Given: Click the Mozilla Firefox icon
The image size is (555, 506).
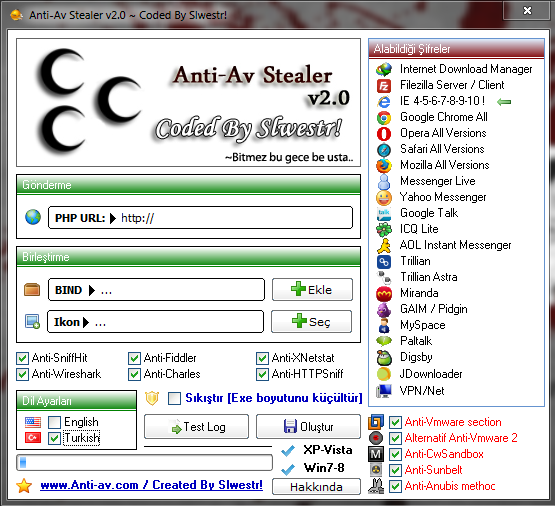Looking at the screenshot, I should [384, 166].
